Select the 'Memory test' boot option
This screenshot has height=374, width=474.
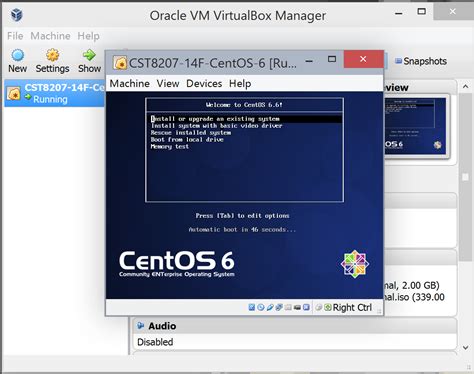coord(169,147)
